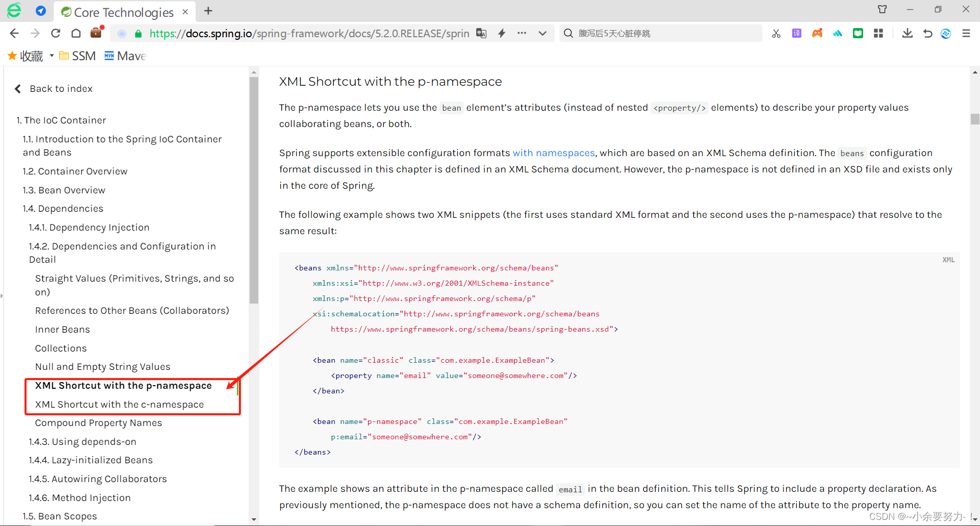Reload the current page
The image size is (980, 526).
click(56, 34)
